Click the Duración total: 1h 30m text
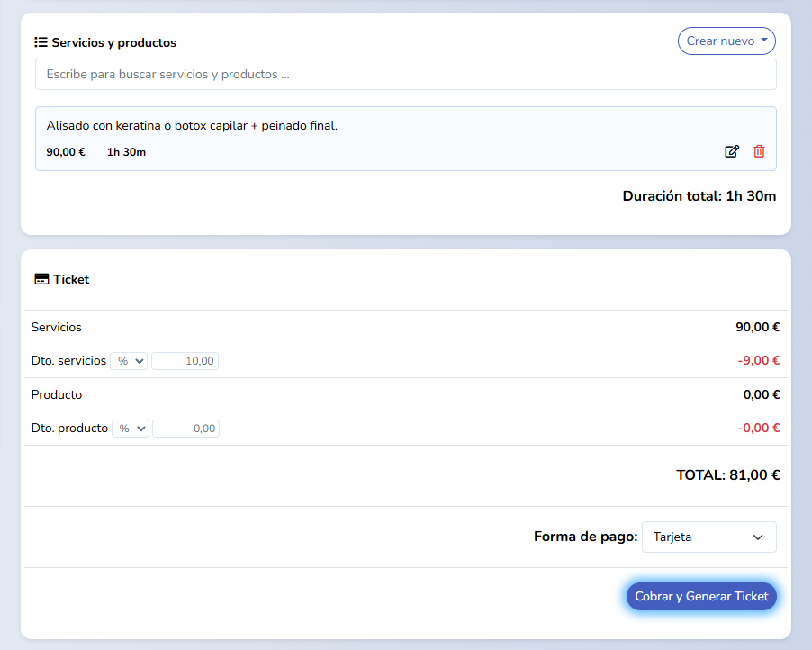The image size is (812, 650). 699,195
